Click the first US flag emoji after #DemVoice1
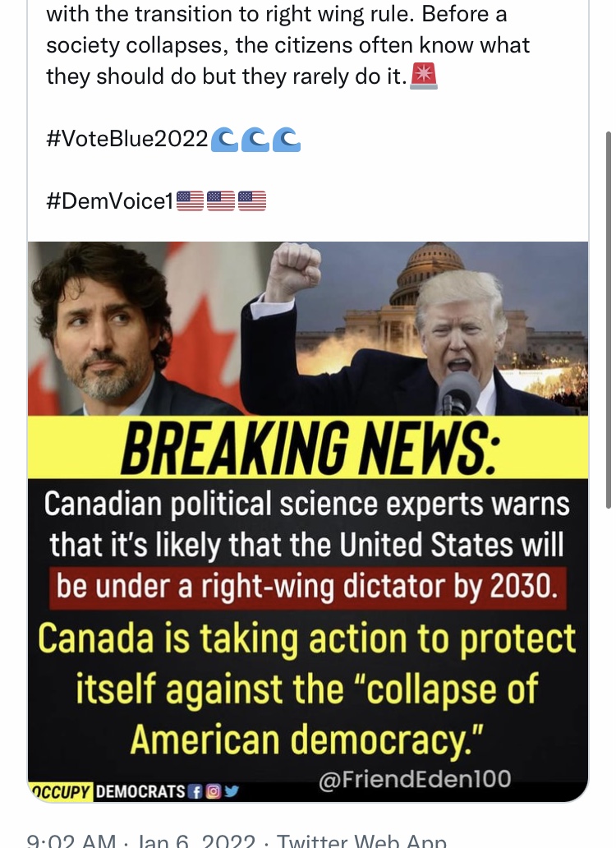Screen dimensions: 616x848 point(191,201)
